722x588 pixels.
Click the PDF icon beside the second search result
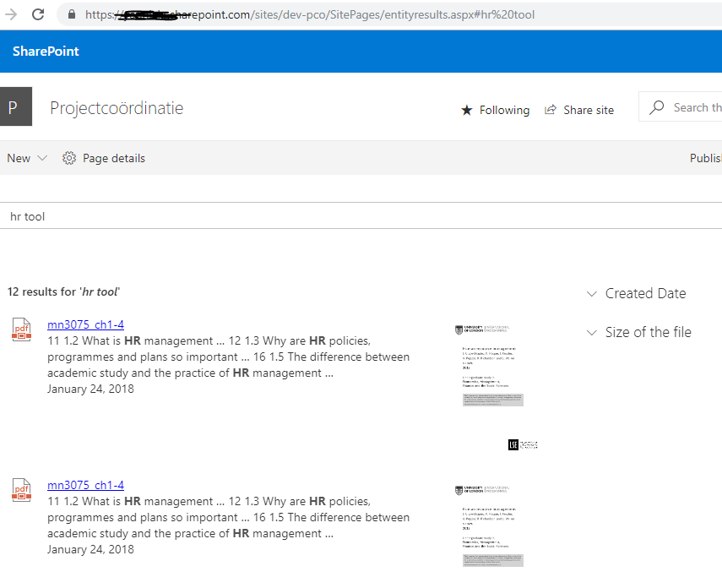[20, 490]
